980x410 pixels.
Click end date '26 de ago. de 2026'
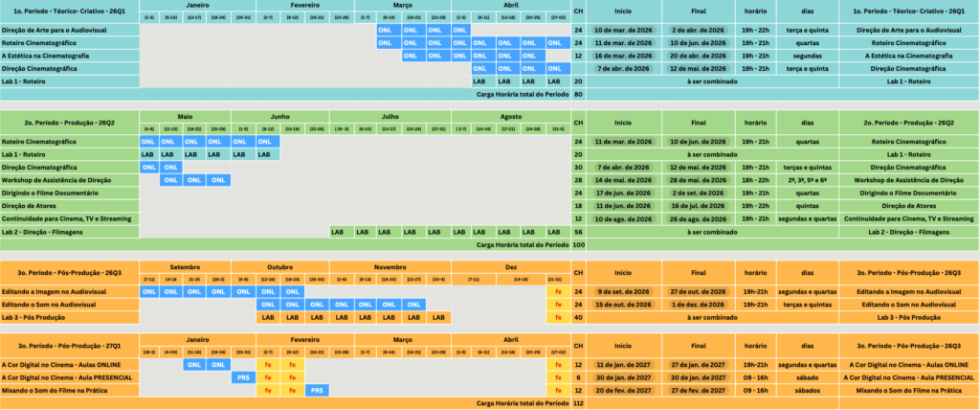pyautogui.click(x=698, y=218)
